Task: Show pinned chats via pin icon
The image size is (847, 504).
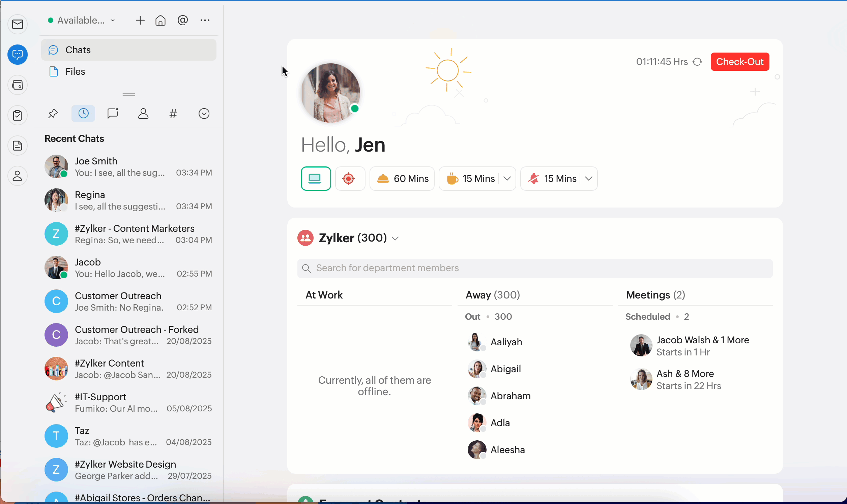Action: [x=53, y=114]
